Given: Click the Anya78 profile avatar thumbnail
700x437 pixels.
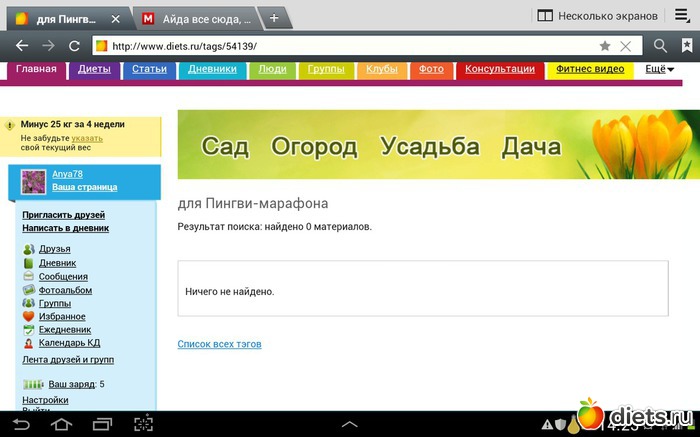Looking at the screenshot, I should tap(34, 181).
